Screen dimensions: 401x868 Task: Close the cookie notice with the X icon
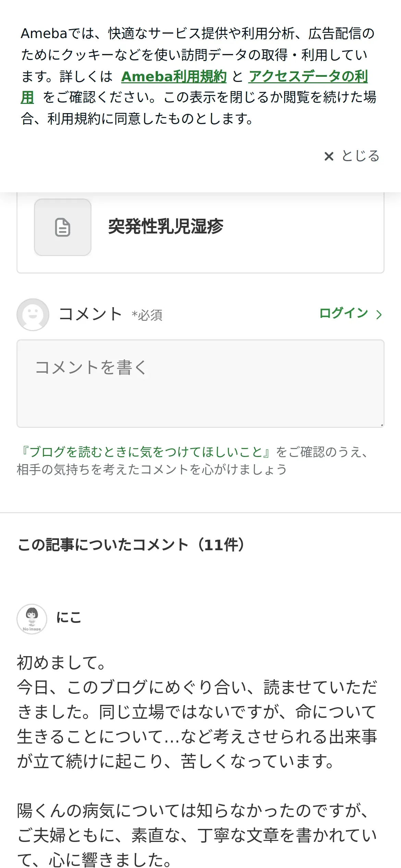click(329, 156)
